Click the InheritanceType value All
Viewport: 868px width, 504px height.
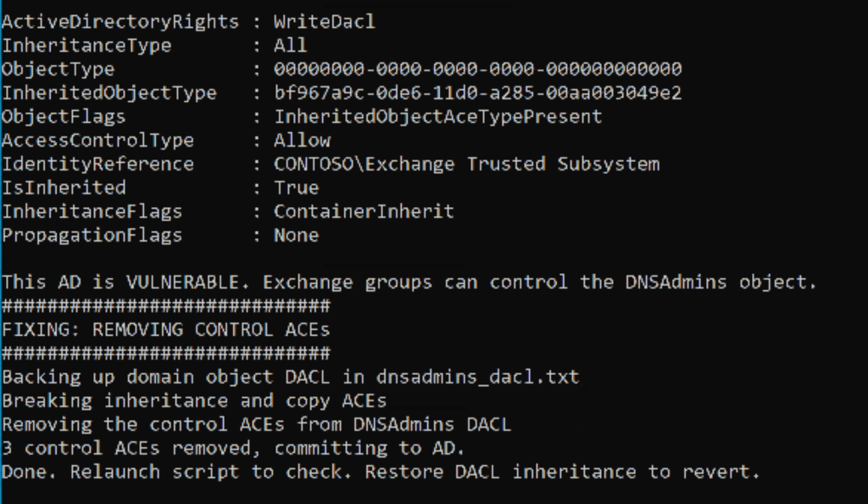(290, 46)
